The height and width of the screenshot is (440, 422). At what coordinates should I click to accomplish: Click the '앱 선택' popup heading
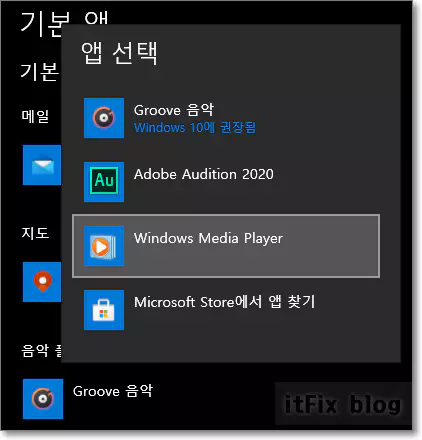tap(119, 53)
